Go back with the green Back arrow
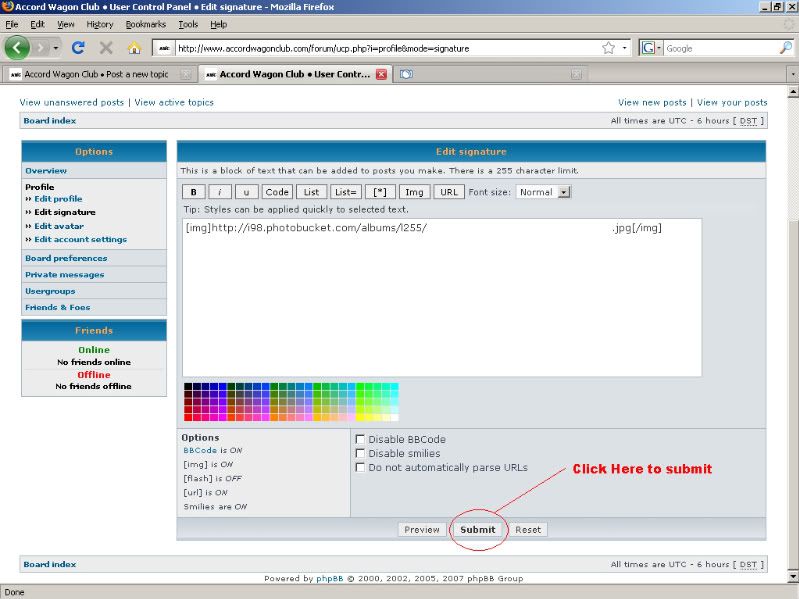799x599 pixels. pos(17,48)
